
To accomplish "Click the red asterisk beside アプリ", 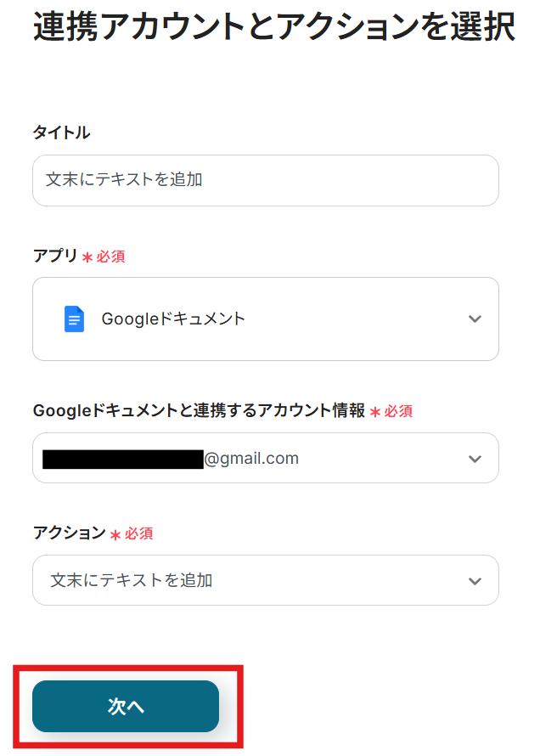I will (87, 257).
